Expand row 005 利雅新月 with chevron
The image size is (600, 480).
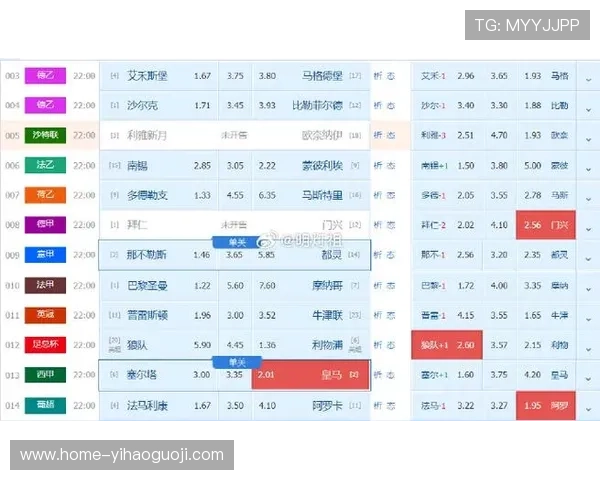click(x=589, y=139)
